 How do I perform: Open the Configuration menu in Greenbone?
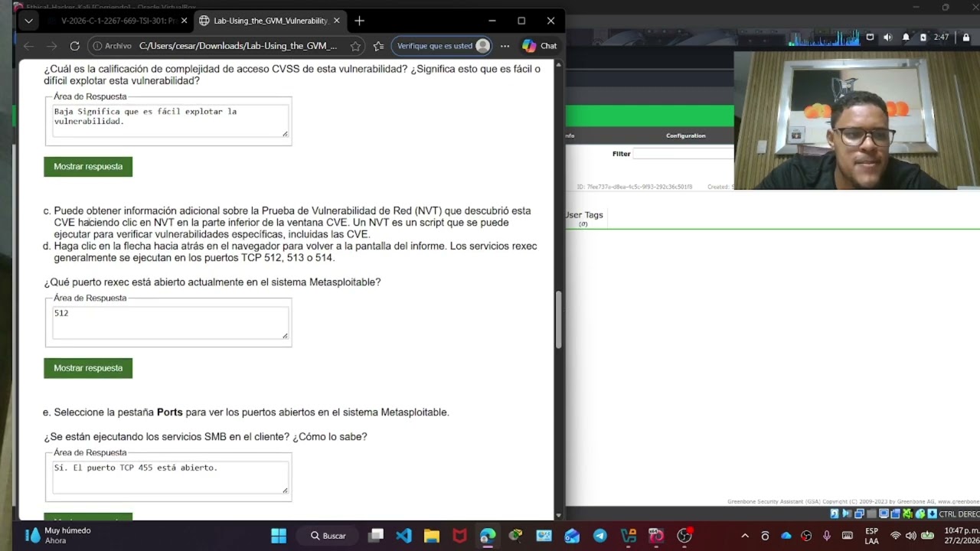685,135
